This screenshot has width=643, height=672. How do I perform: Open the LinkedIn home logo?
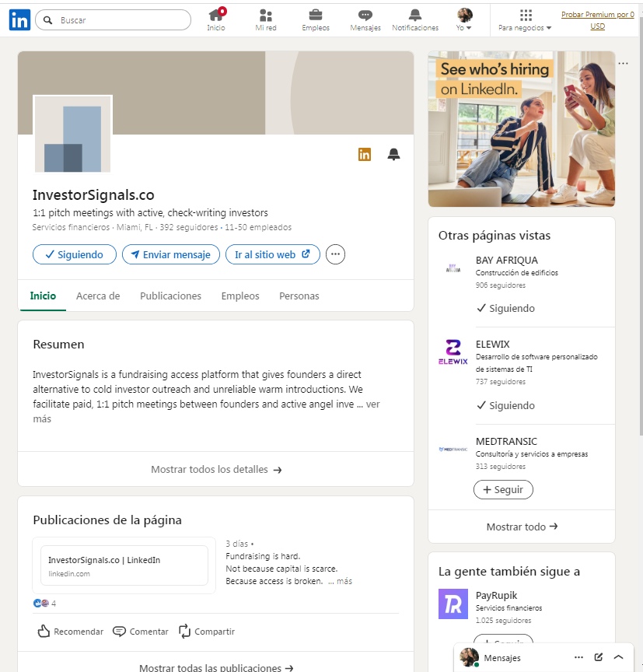(x=19, y=19)
